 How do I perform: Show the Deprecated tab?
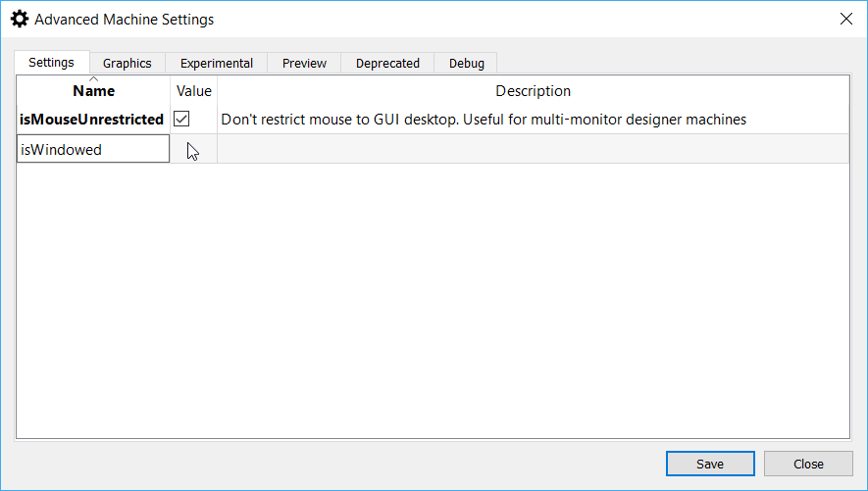coord(387,63)
